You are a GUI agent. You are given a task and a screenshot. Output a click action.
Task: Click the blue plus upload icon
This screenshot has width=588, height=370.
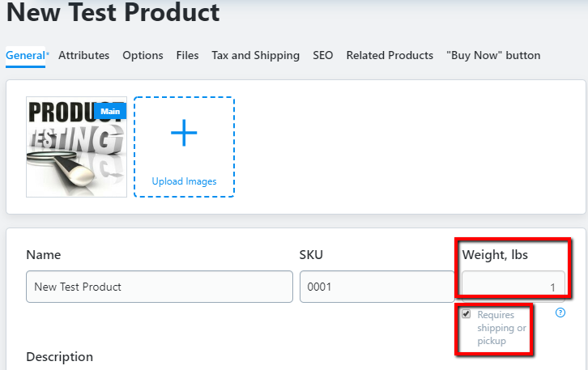pyautogui.click(x=184, y=133)
